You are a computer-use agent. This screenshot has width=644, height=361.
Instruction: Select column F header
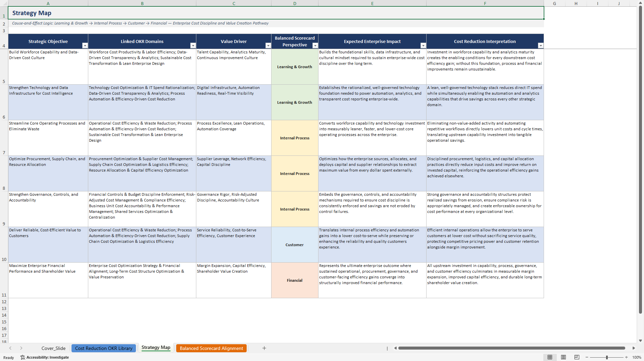point(485,3)
